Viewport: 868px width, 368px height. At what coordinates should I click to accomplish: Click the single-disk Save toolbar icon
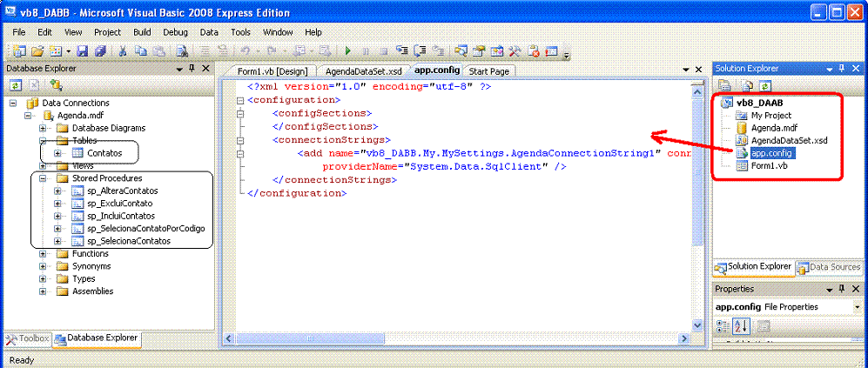pos(83,51)
